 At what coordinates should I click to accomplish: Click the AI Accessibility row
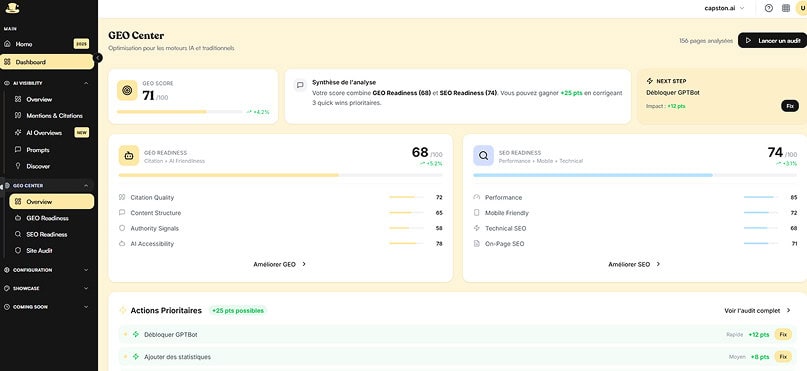click(280, 243)
